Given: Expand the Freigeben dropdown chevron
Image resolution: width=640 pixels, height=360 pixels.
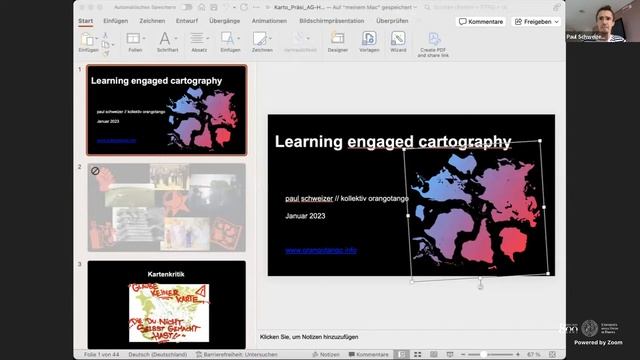Looking at the screenshot, I should (556, 22).
